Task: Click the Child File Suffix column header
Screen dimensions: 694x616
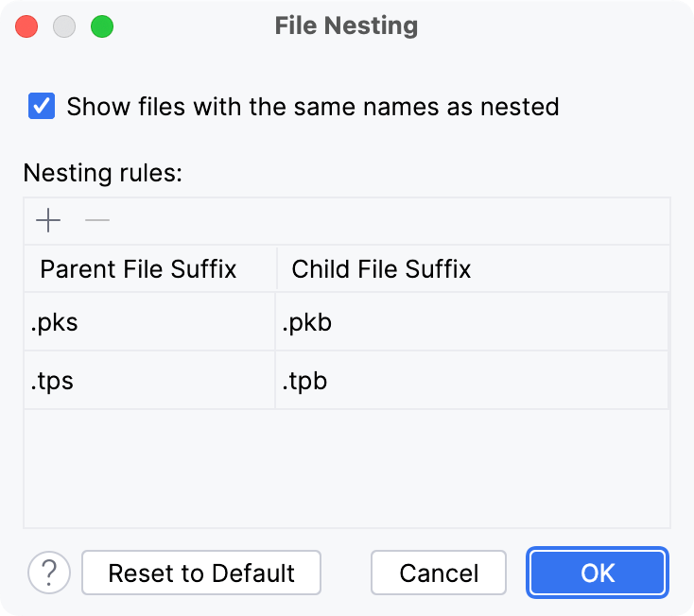Action: click(381, 269)
